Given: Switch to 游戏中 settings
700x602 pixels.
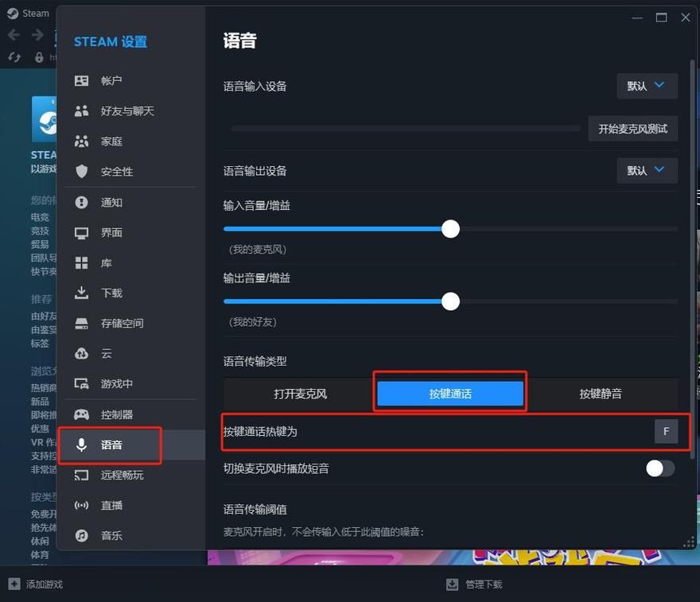Looking at the screenshot, I should tap(130, 384).
